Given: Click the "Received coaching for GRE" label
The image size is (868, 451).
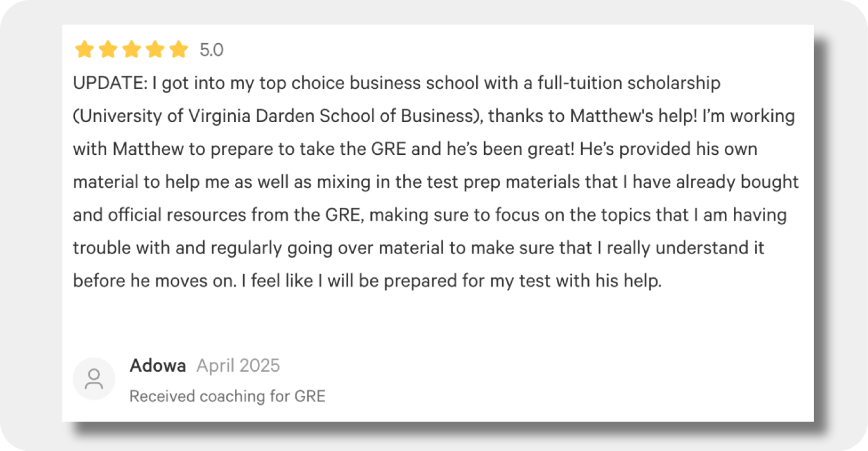Looking at the screenshot, I should 227,396.
